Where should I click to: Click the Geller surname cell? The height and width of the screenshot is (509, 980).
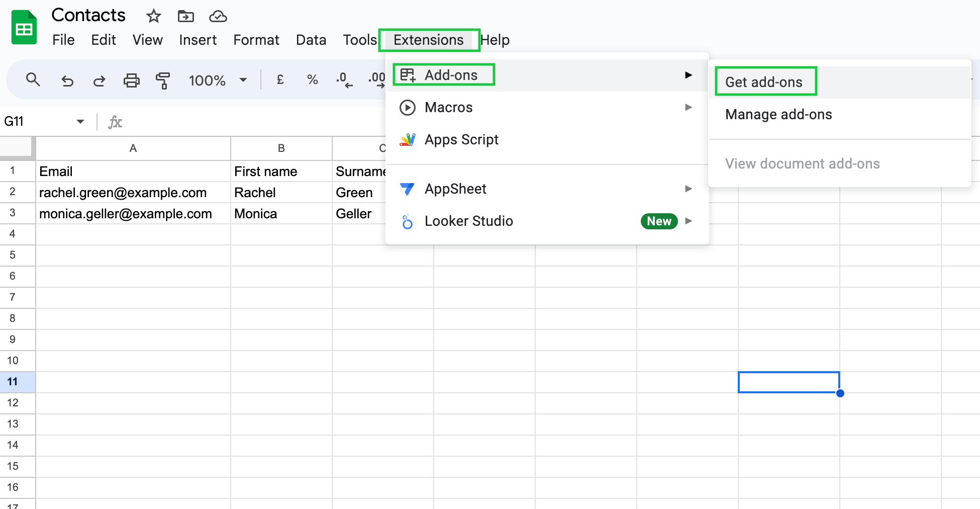359,213
